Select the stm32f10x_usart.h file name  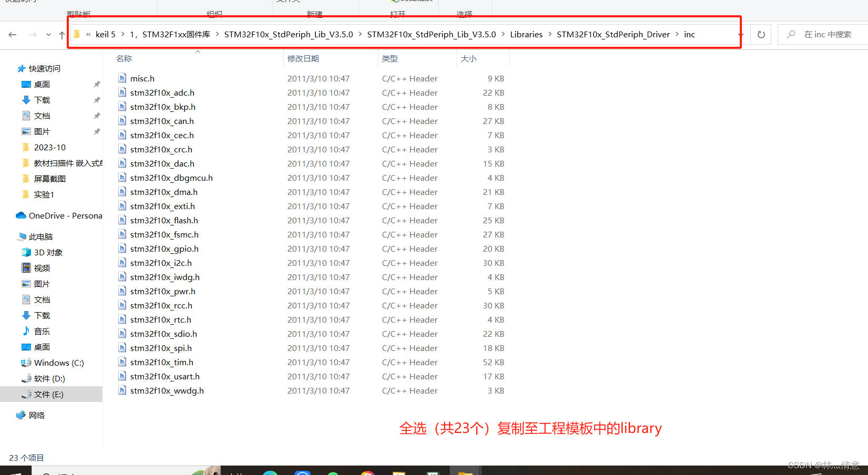165,377
